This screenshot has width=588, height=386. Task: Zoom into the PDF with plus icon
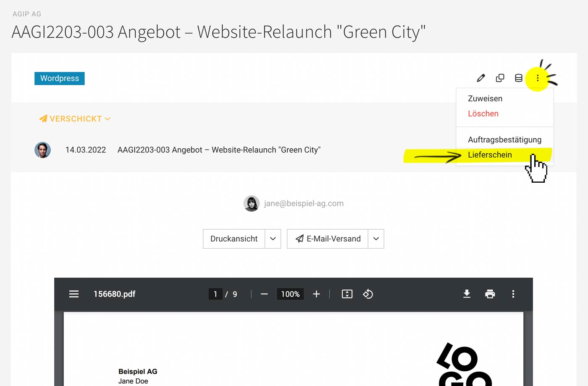tap(316, 294)
